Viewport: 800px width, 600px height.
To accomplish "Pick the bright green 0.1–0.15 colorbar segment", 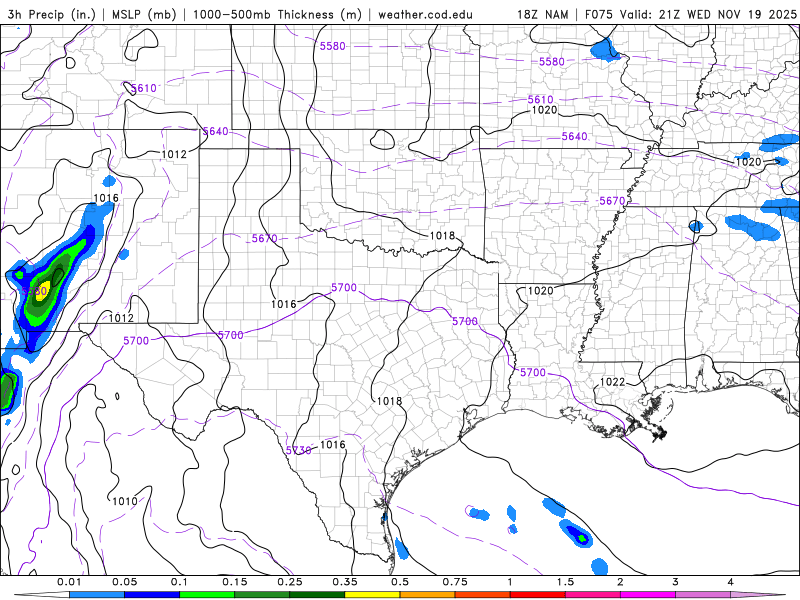I will [x=207, y=595].
